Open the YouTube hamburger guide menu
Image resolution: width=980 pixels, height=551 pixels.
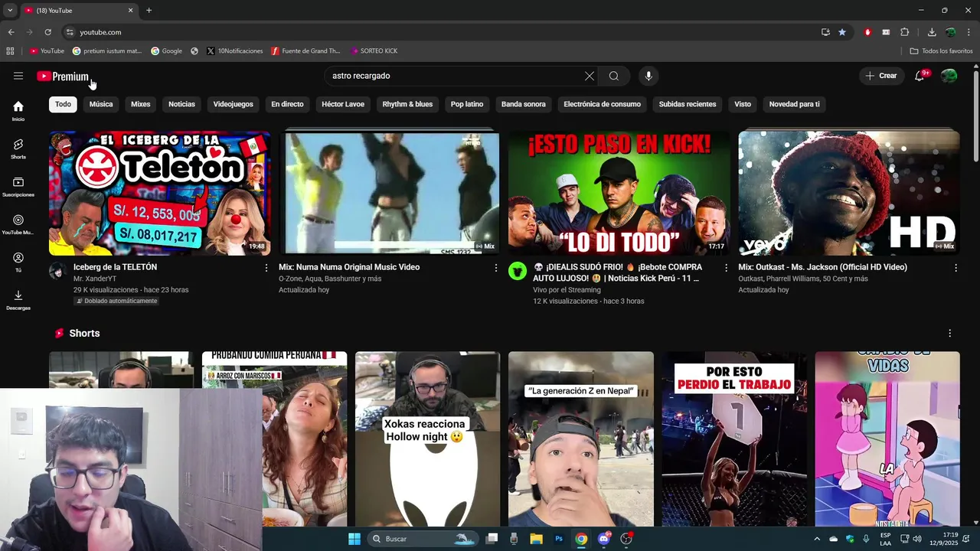pyautogui.click(x=18, y=76)
